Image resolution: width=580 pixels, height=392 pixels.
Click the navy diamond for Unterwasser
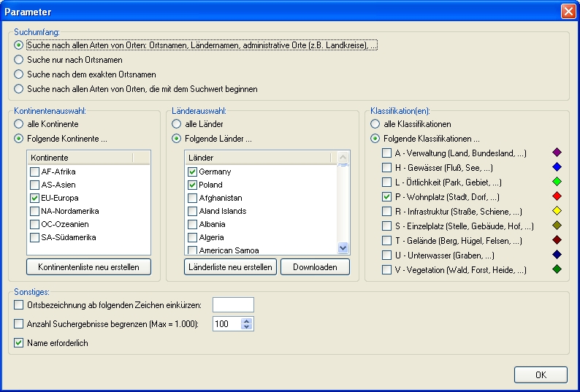pos(557,255)
